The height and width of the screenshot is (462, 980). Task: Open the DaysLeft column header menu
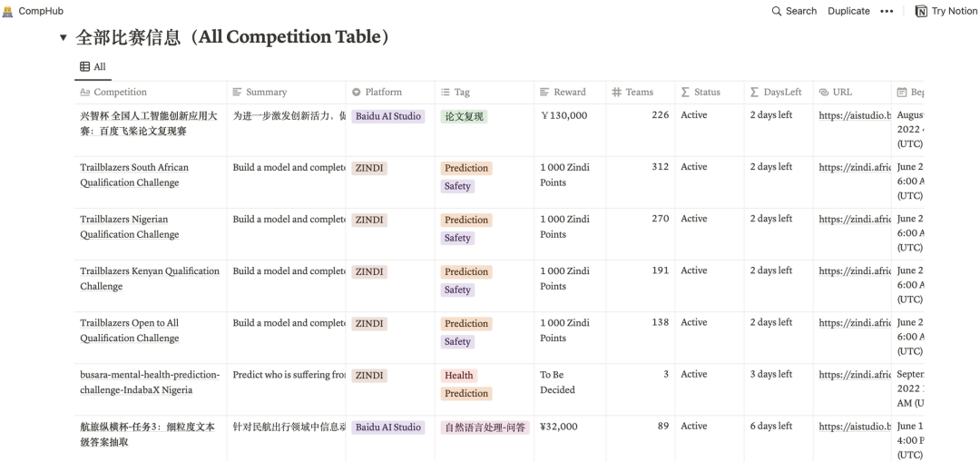click(779, 92)
